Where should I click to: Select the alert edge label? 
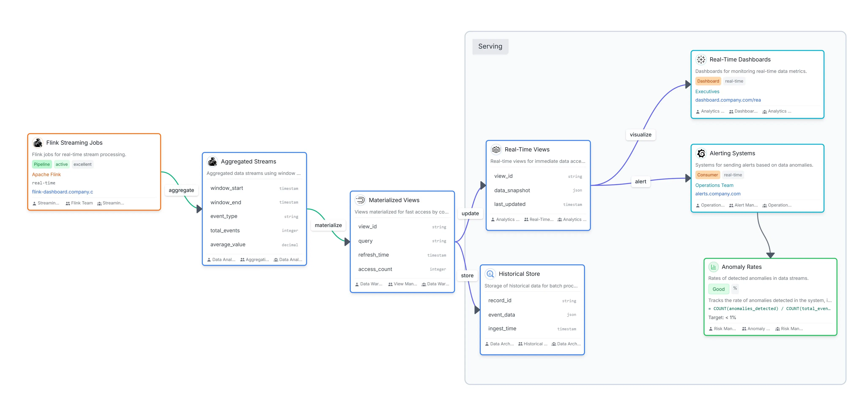641,181
